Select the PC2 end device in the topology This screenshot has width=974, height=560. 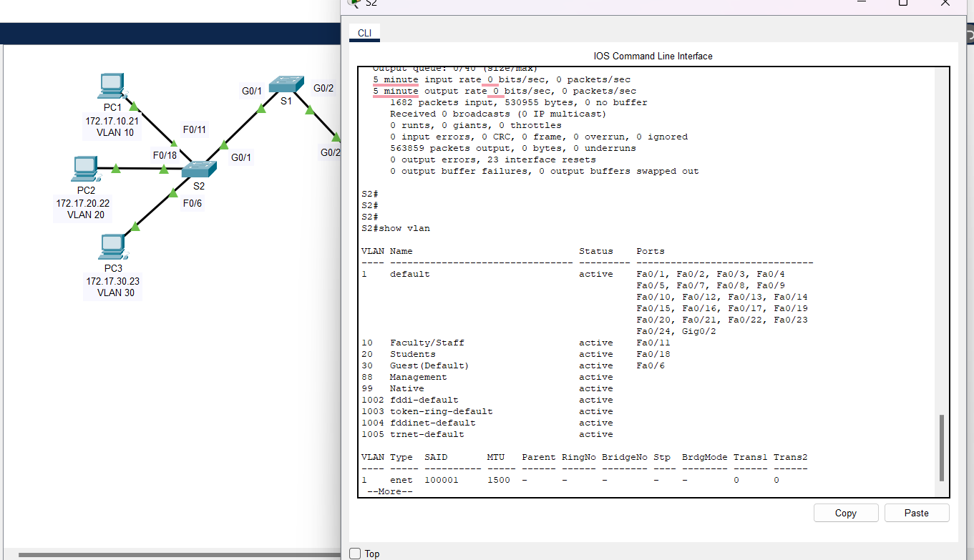click(85, 168)
